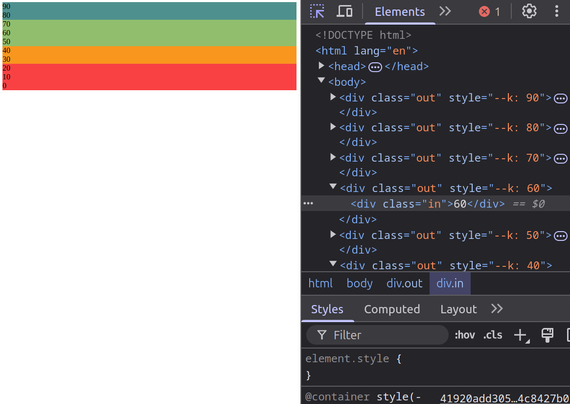The width and height of the screenshot is (570, 404).
Task: Click the ellipsis badge on --k: 50 div
Action: click(560, 236)
